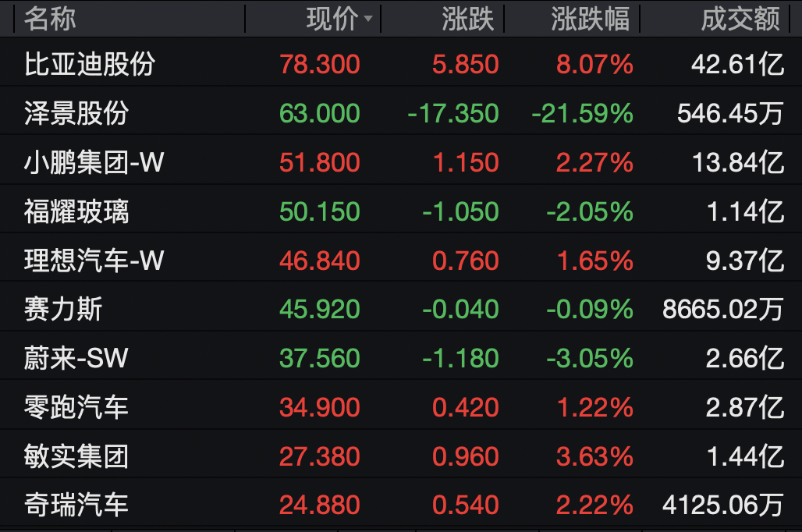Sort by the 现价 column dropdown arrow
This screenshot has height=532, width=802.
click(367, 19)
